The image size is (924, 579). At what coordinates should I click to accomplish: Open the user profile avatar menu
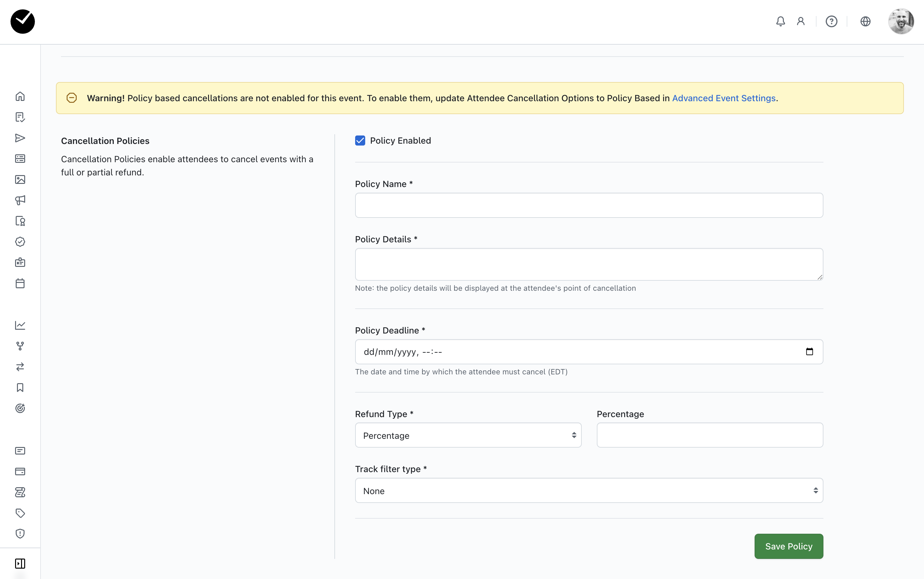[901, 21]
